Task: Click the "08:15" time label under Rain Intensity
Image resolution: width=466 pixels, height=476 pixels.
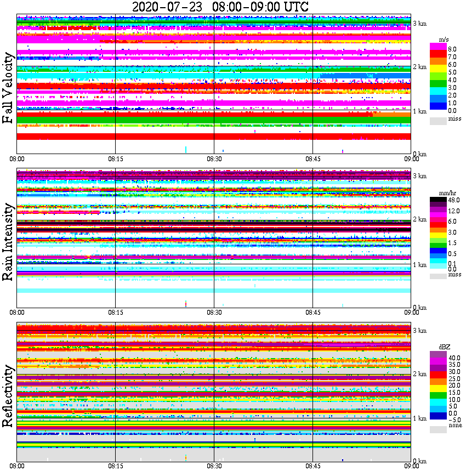Action: (116, 313)
